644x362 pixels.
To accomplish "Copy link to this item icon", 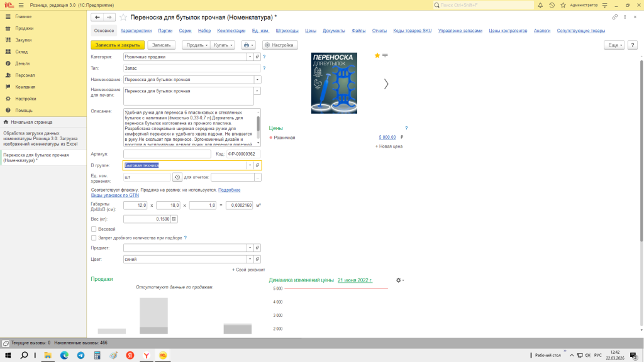I will pos(615,17).
